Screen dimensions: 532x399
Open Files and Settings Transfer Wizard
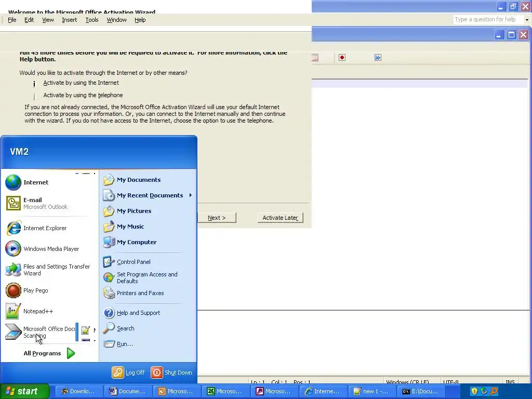coord(47,270)
